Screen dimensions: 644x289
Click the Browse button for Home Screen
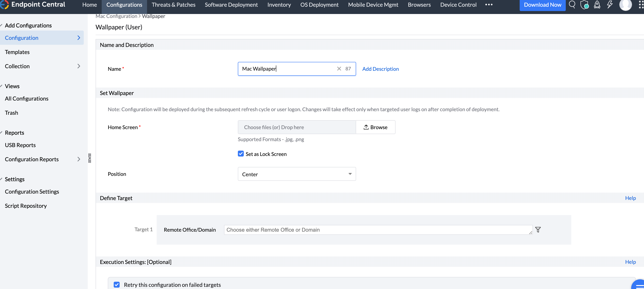pos(375,127)
